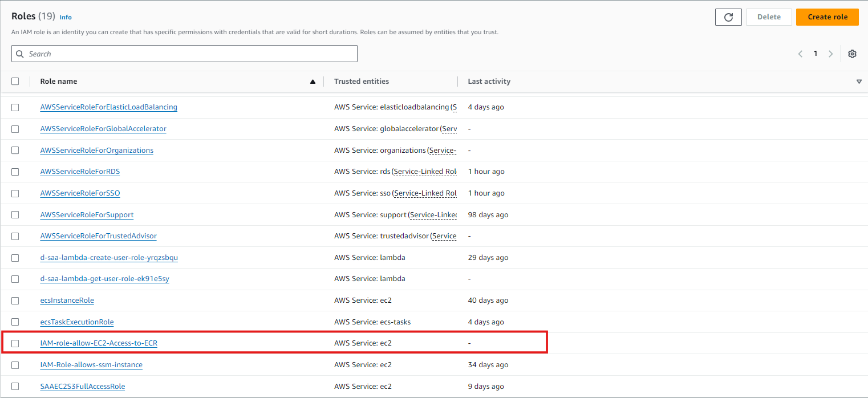The height and width of the screenshot is (398, 868).
Task: Open the SAAEC2S3FullAccessRole link
Action: 83,387
